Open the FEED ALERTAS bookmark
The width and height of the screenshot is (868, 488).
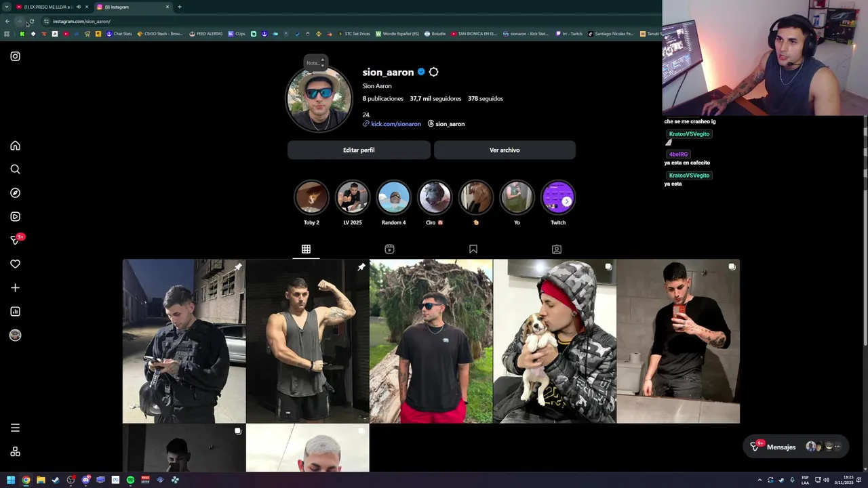click(206, 34)
